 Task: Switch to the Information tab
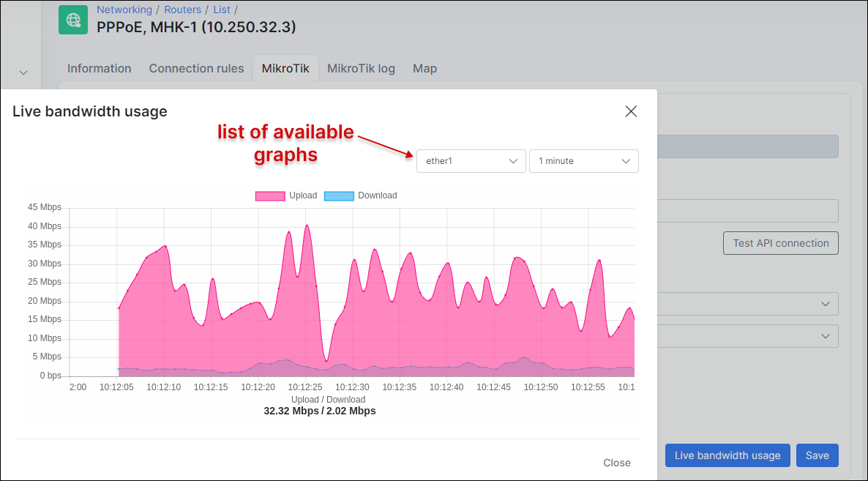click(99, 69)
